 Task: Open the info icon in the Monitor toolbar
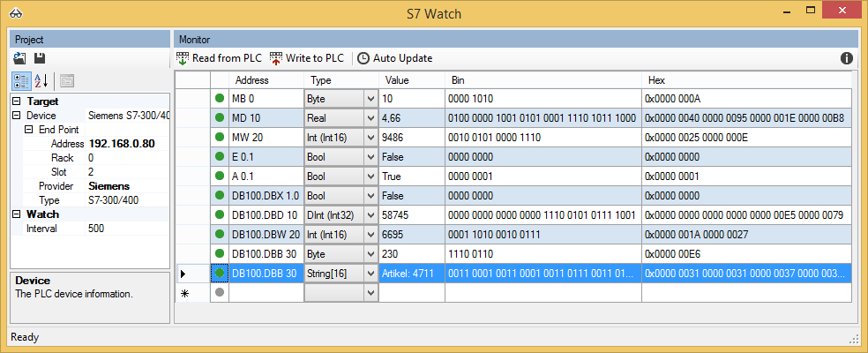pos(846,58)
